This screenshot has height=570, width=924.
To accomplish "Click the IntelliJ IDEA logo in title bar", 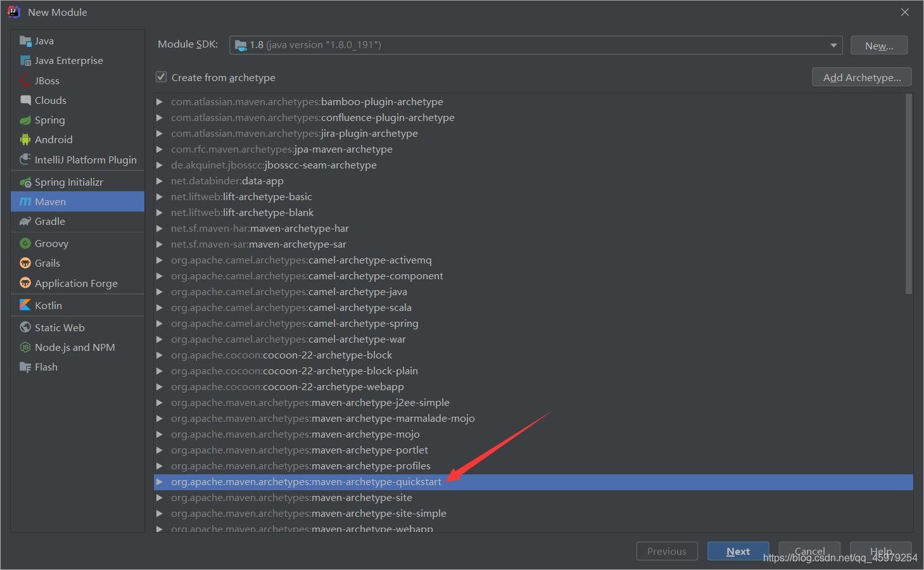I will 14,12.
